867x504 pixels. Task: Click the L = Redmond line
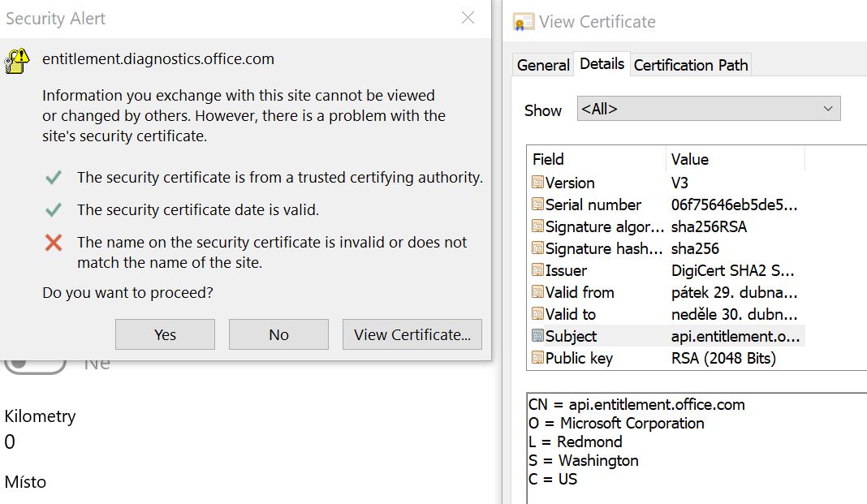(575, 442)
